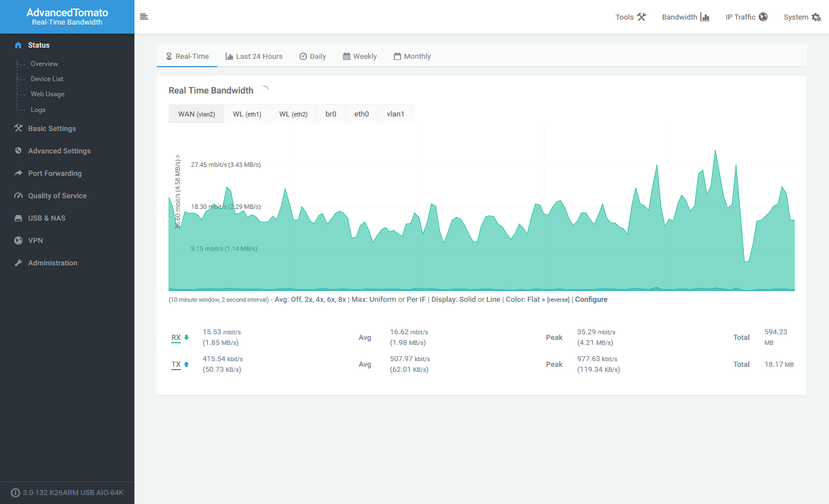This screenshot has width=829, height=504.
Task: Select the WL (eth1) interface tab
Action: point(247,114)
